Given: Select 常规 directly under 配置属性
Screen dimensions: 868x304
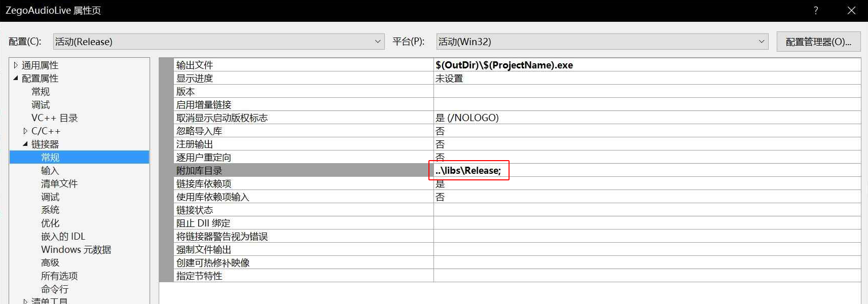Looking at the screenshot, I should [41, 92].
